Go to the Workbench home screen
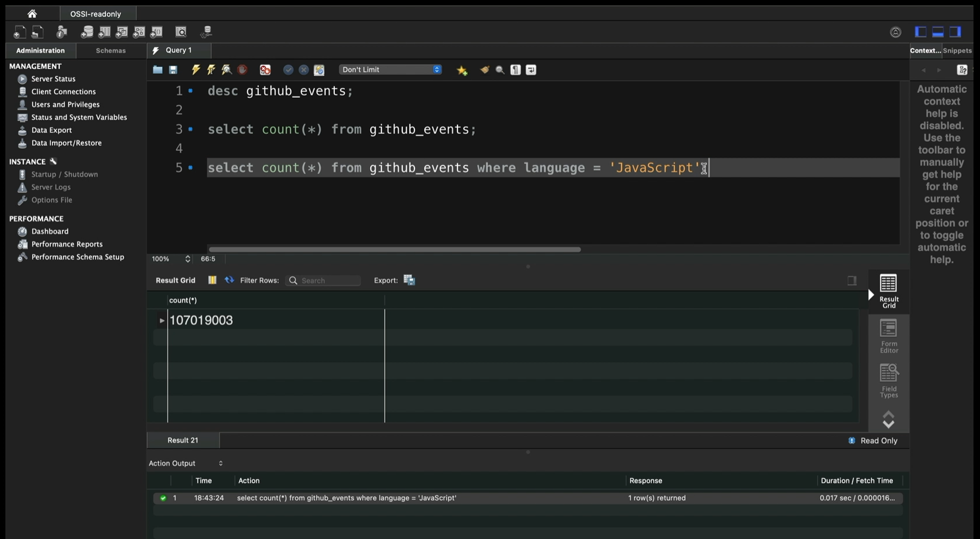Screen dimensions: 980x539 coord(32,14)
